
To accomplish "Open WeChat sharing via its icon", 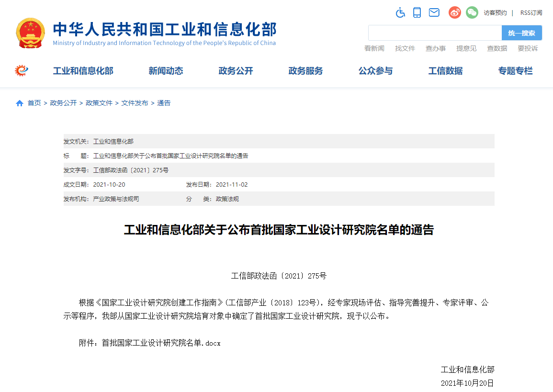I will (472, 13).
